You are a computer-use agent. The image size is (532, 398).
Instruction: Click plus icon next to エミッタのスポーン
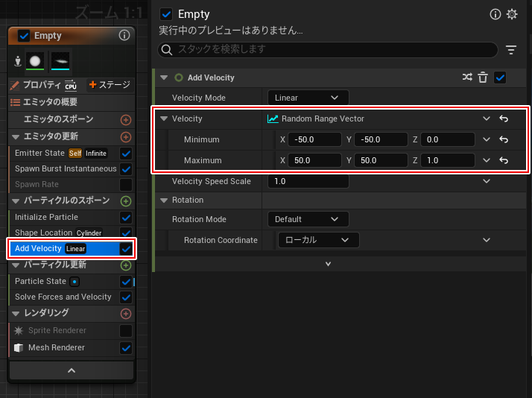point(126,119)
